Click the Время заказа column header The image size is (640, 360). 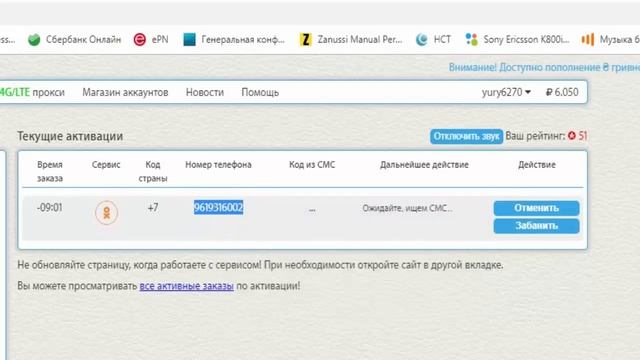50,171
